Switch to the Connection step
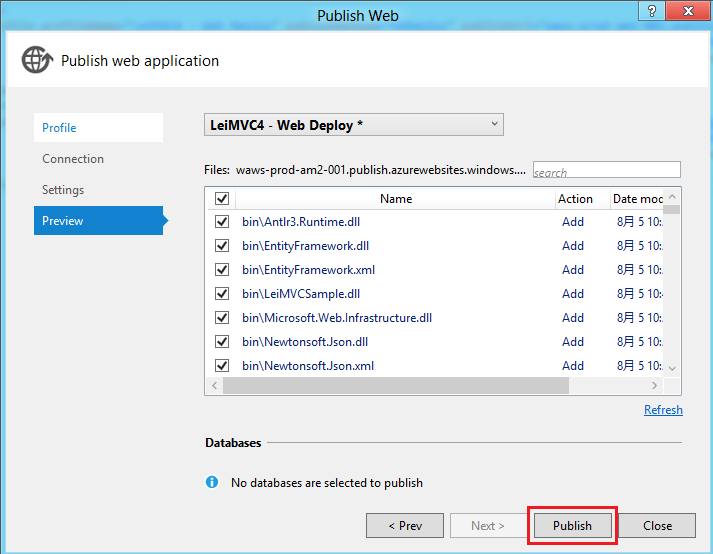Viewport: 713px width, 554px height. click(x=73, y=159)
